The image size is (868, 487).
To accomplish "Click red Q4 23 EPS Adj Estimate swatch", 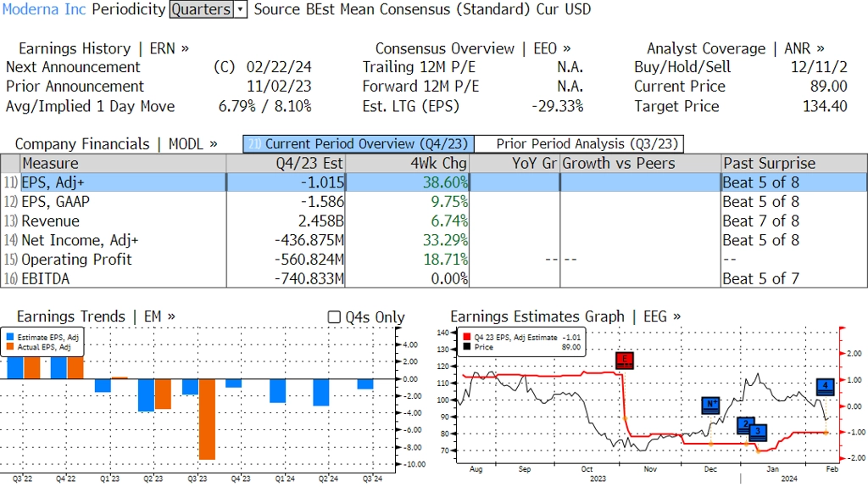I will coord(467,337).
